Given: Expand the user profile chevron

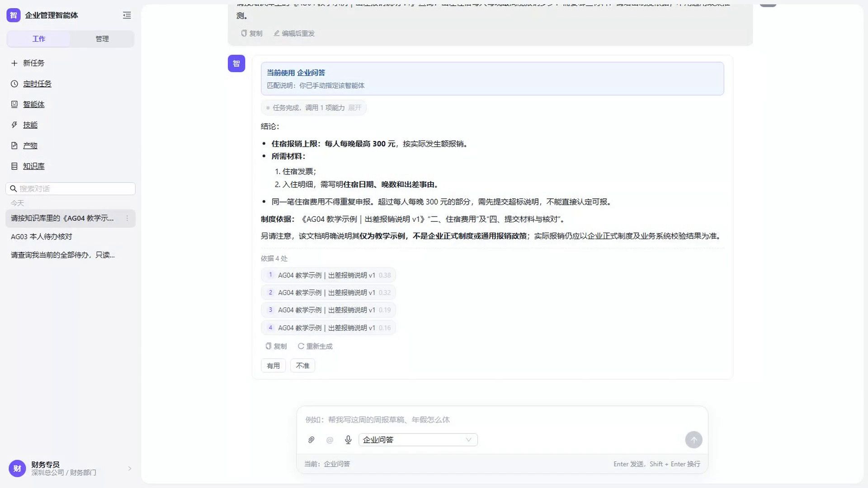Looking at the screenshot, I should point(130,469).
